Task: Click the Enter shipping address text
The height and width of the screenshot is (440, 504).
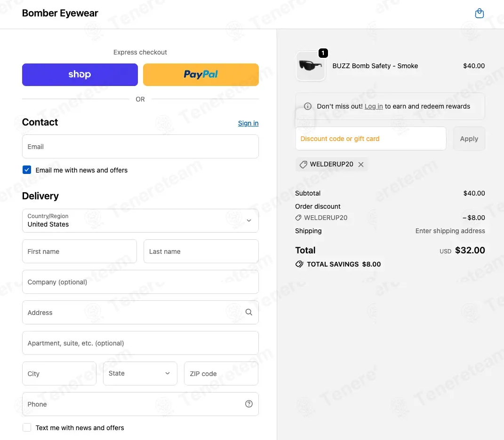Action: 450,231
